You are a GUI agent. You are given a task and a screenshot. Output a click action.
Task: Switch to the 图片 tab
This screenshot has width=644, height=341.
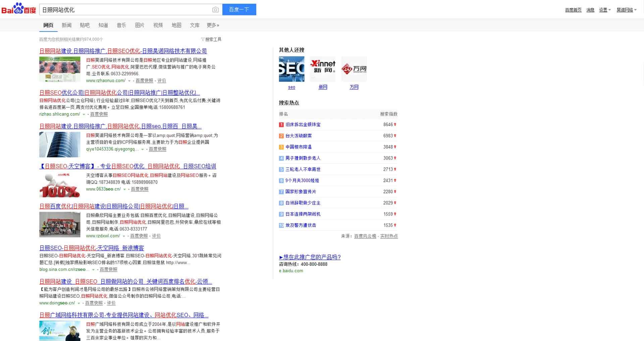point(140,25)
